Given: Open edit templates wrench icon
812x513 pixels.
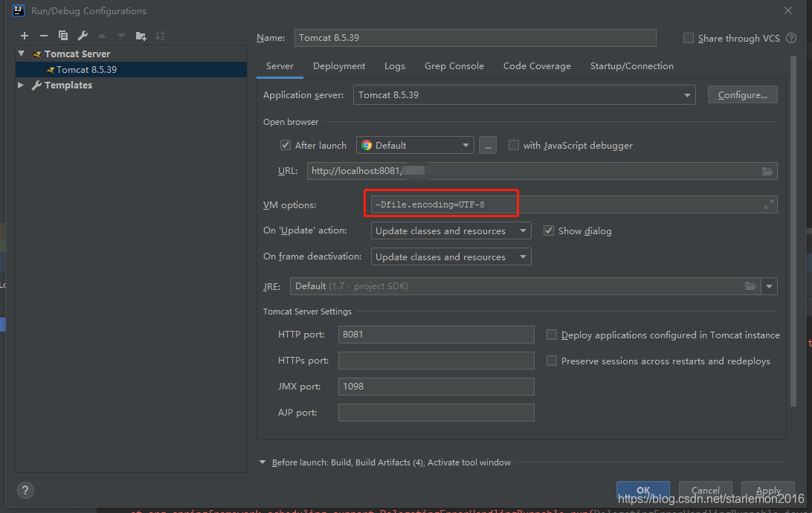Looking at the screenshot, I should pyautogui.click(x=83, y=36).
